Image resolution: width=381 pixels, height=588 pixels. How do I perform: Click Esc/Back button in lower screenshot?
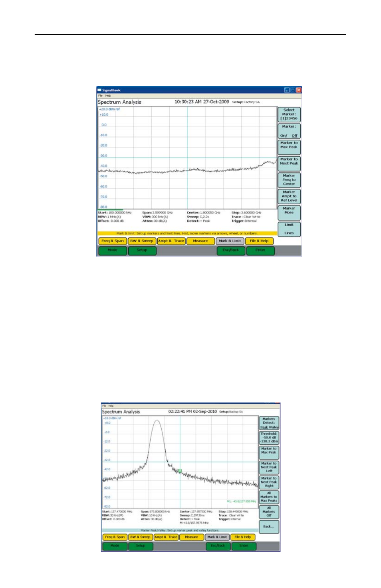[x=218, y=546]
